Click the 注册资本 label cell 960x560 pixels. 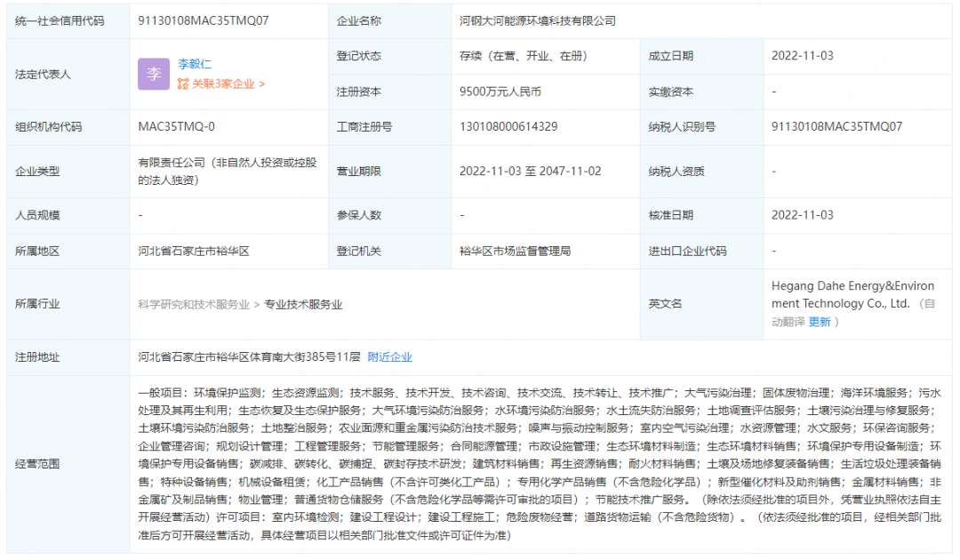coord(390,92)
